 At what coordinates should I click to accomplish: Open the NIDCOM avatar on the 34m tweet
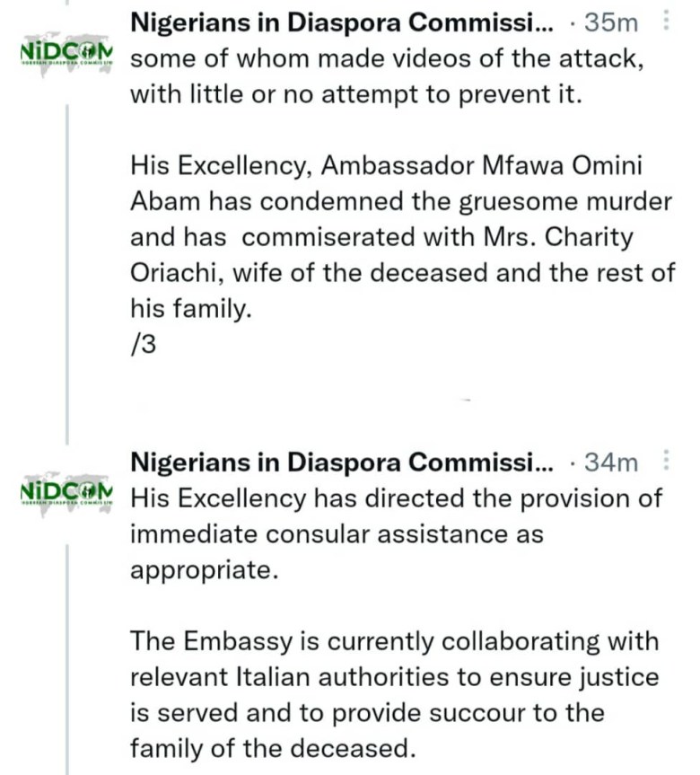click(x=66, y=493)
